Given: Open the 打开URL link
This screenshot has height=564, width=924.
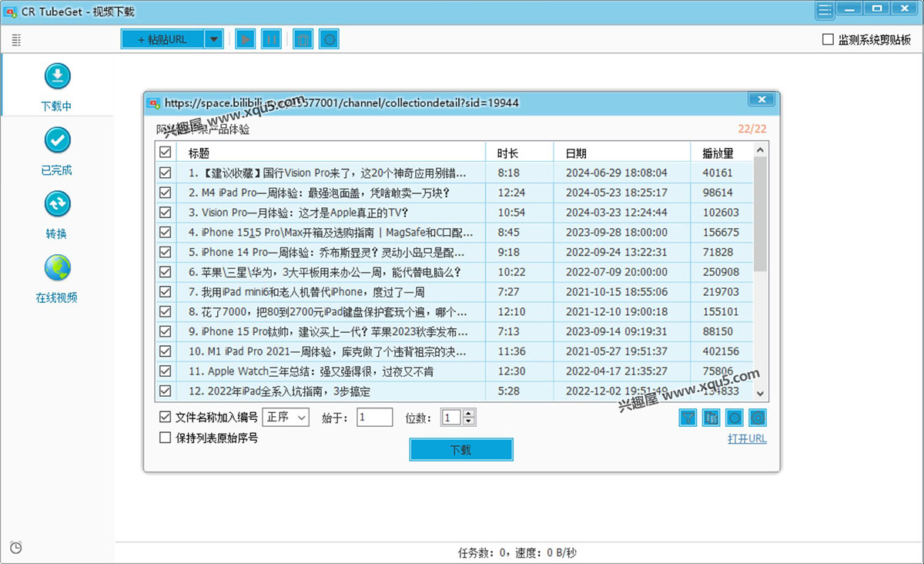Looking at the screenshot, I should pyautogui.click(x=747, y=439).
